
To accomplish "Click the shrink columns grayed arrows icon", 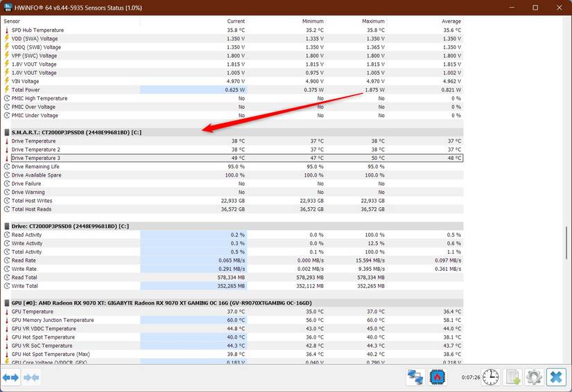I will (31, 377).
